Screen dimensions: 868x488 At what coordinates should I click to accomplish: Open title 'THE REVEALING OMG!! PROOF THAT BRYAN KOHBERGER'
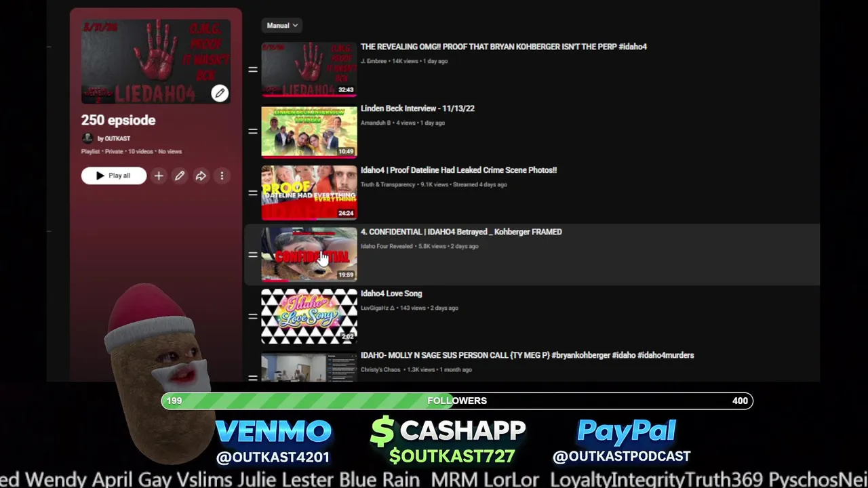tap(503, 47)
